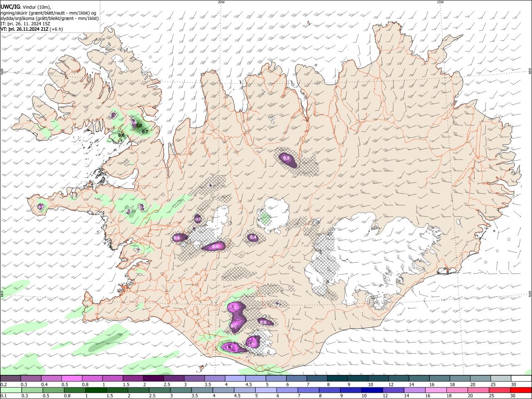Click the 0.7 rain value beside the 1.0 label
The height and width of the screenshot is (399, 532).
click(145, 132)
